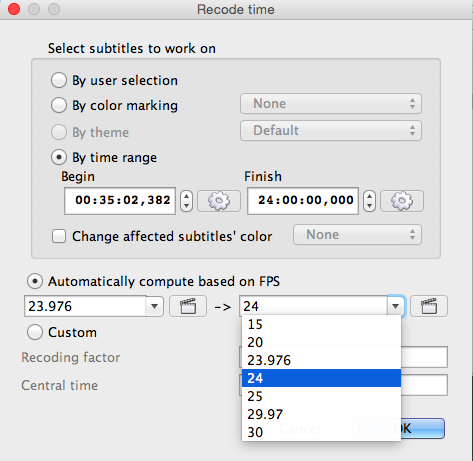Select 25 from FPS list
The width and height of the screenshot is (473, 461).
[321, 396]
